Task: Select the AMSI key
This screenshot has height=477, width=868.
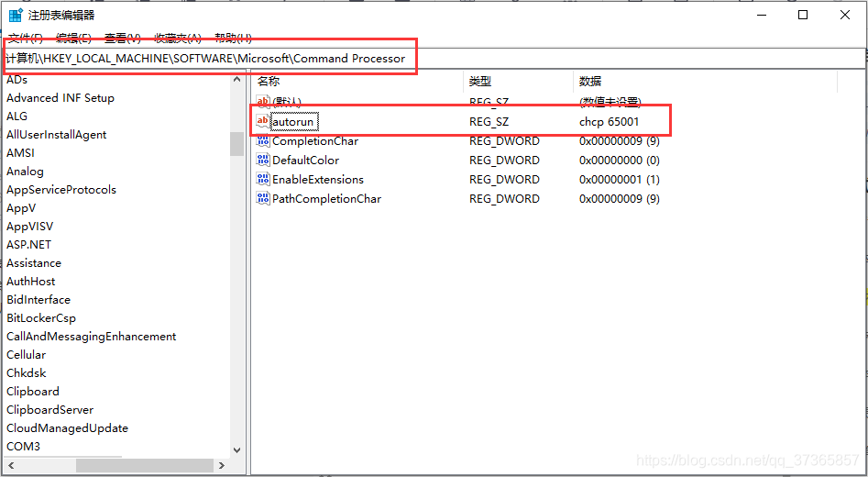Action: [x=20, y=153]
